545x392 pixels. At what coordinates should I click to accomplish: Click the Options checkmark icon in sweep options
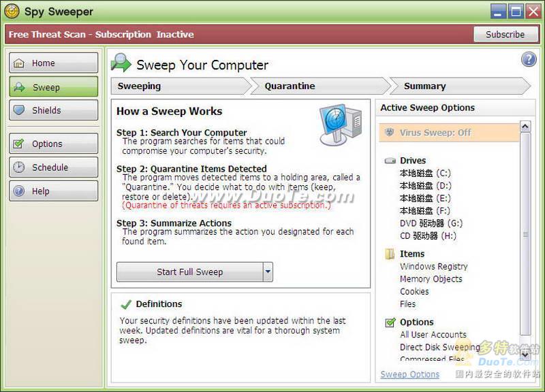390,322
